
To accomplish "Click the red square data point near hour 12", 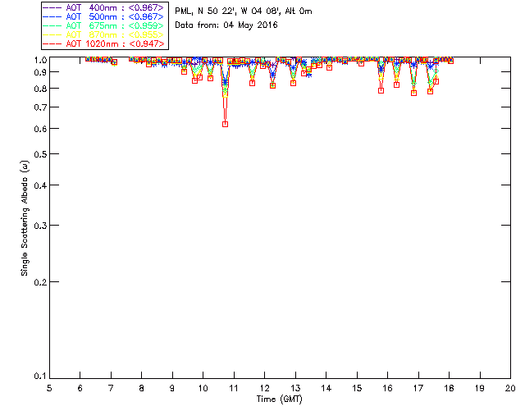I will coord(272,86).
